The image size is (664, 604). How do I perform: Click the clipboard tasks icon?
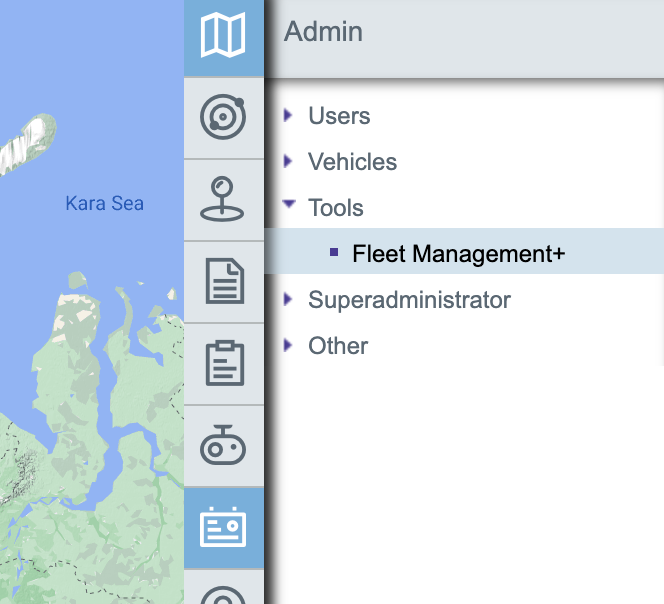223,363
